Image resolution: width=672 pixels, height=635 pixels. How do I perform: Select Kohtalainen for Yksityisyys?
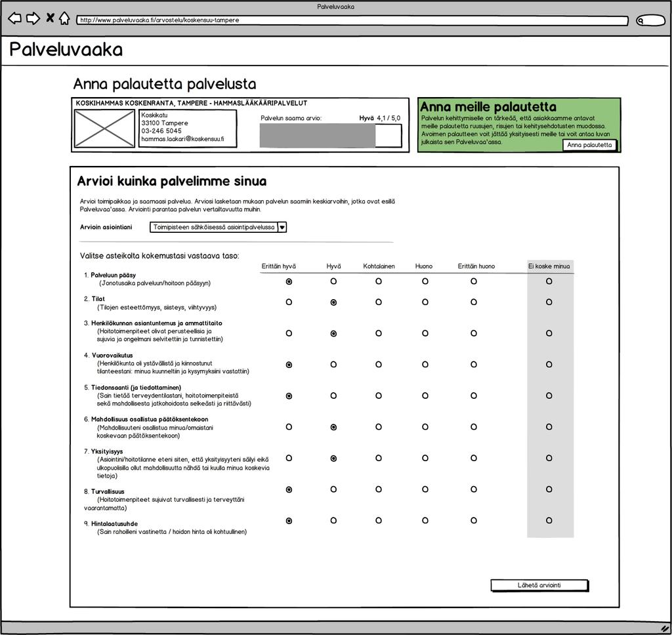pos(379,458)
